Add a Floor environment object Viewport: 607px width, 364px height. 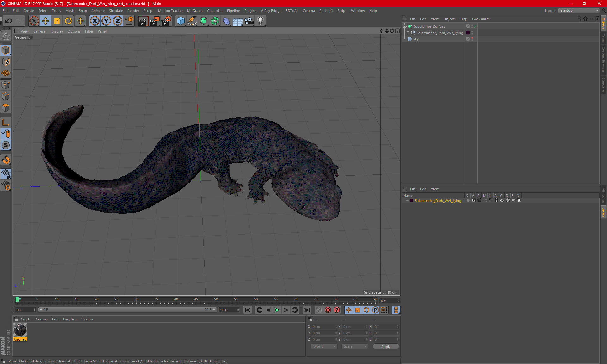[237, 21]
